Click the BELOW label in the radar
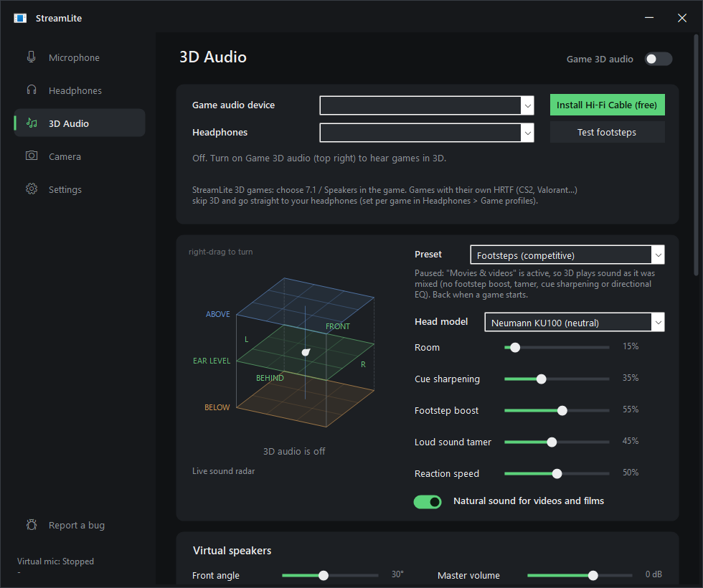Screen dimensions: 703x588 217,407
